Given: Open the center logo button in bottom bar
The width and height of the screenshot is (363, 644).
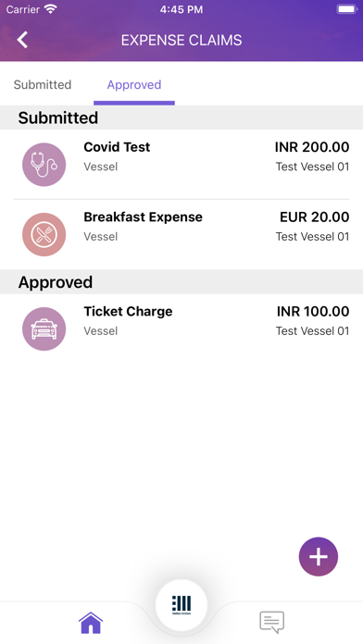Looking at the screenshot, I should tap(181, 605).
